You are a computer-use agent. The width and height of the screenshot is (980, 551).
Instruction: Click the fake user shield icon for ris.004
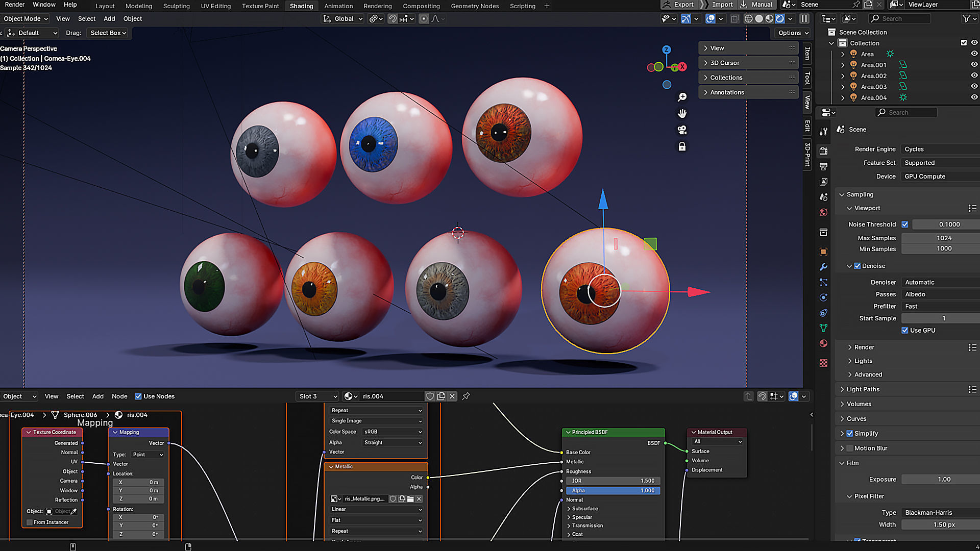click(x=430, y=396)
